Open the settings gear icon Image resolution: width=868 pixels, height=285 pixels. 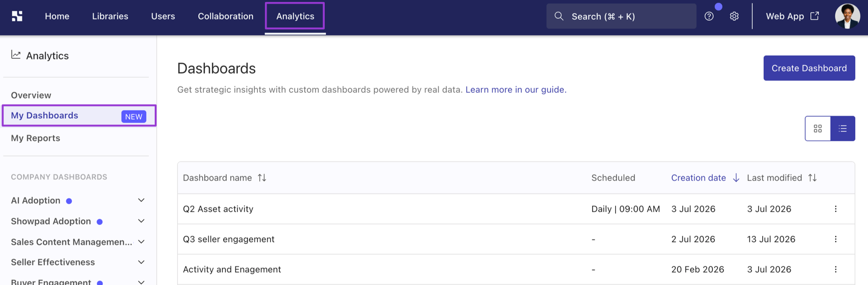click(734, 16)
